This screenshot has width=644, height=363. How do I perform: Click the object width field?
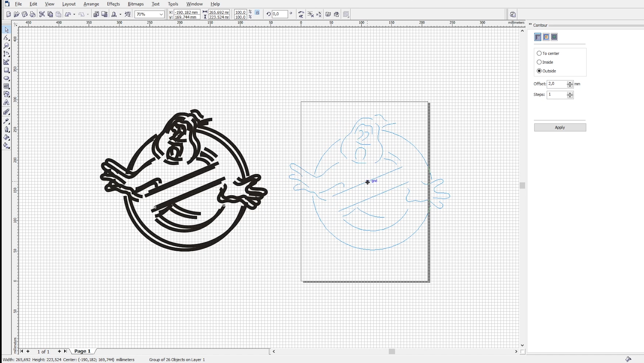219,12
